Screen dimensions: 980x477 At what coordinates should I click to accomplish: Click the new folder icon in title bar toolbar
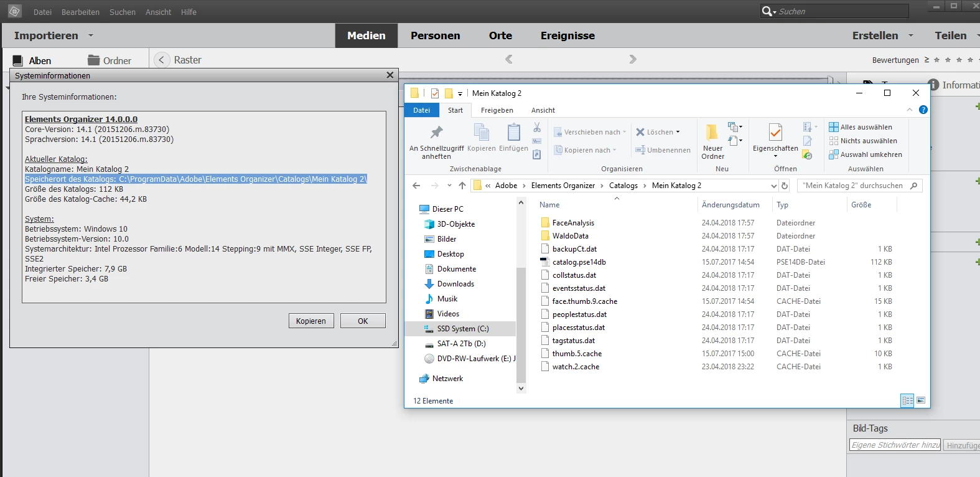click(x=449, y=93)
